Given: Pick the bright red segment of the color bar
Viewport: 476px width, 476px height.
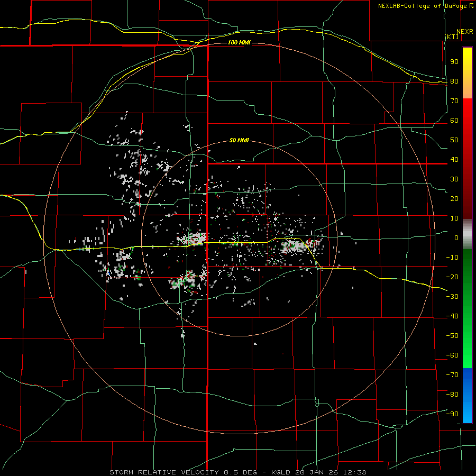Looking at the screenshot, I should click(467, 127).
